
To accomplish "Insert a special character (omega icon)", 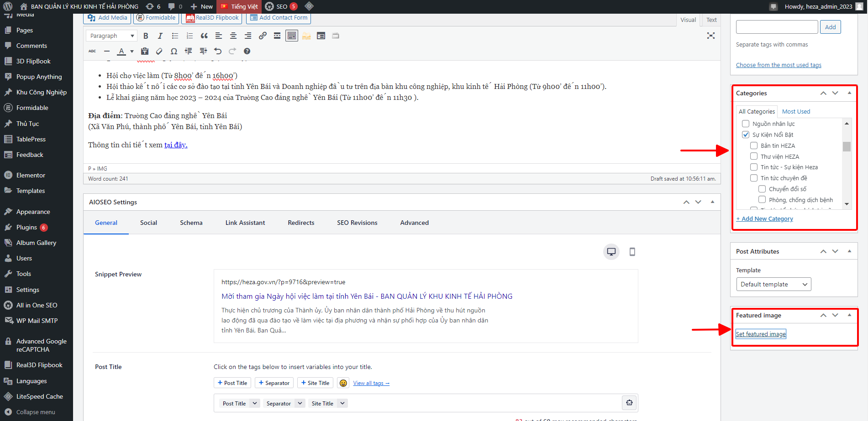I will tap(174, 51).
